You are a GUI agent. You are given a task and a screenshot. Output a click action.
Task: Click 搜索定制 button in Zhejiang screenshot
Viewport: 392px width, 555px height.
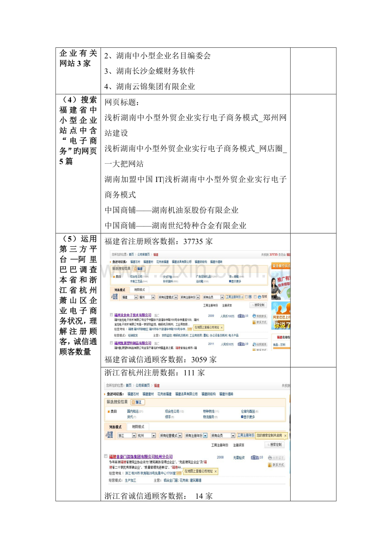274,445
